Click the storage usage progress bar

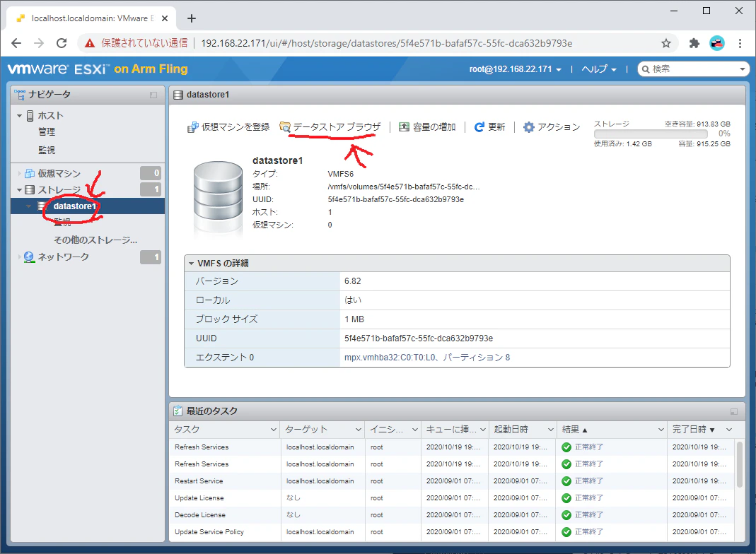(x=651, y=134)
